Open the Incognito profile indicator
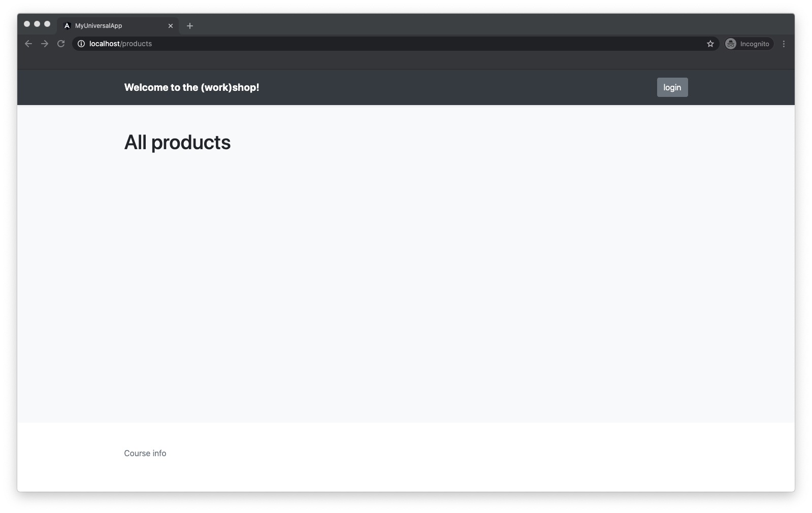Viewport: 812px width, 513px height. 749,44
